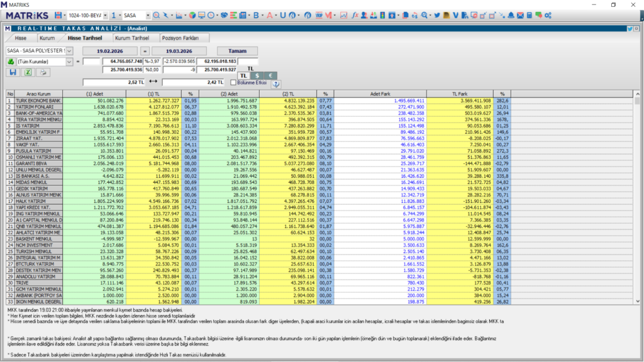Expand the Tüm Kurumlar institution dropdown

tap(69, 62)
